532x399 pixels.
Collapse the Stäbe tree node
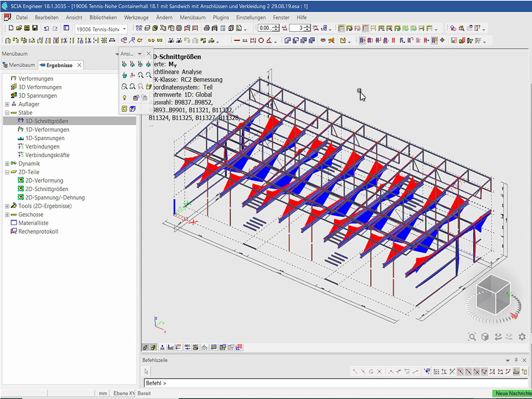pos(7,112)
